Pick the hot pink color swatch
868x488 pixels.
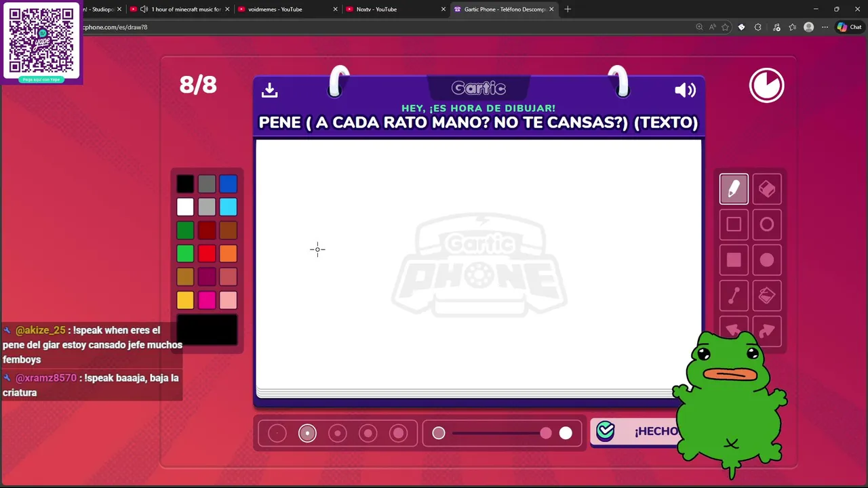click(x=207, y=300)
